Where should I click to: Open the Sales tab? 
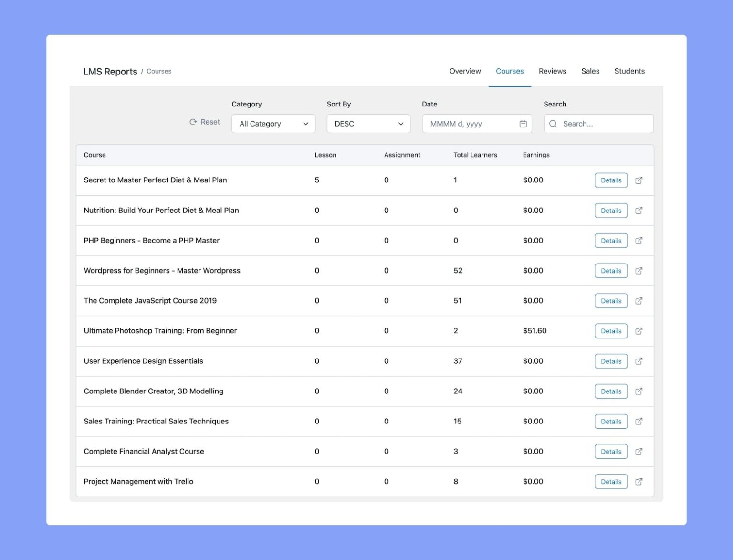[590, 71]
